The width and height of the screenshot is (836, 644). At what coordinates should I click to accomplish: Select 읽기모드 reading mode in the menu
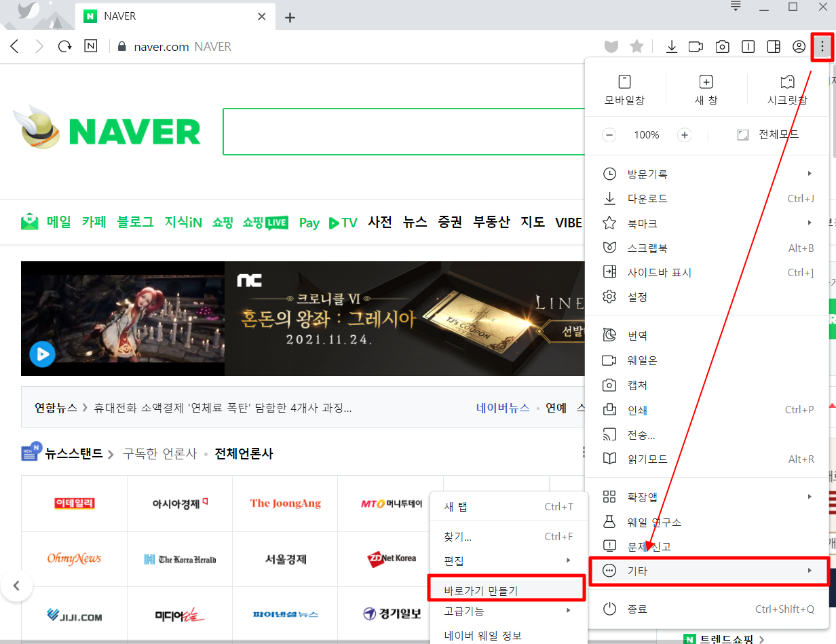[708, 459]
